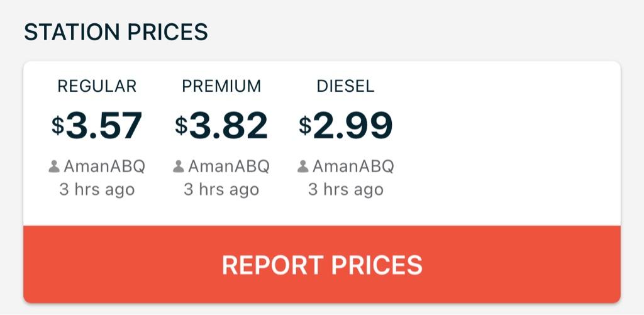
Task: Click the user icon under Regular price
Action: click(54, 167)
